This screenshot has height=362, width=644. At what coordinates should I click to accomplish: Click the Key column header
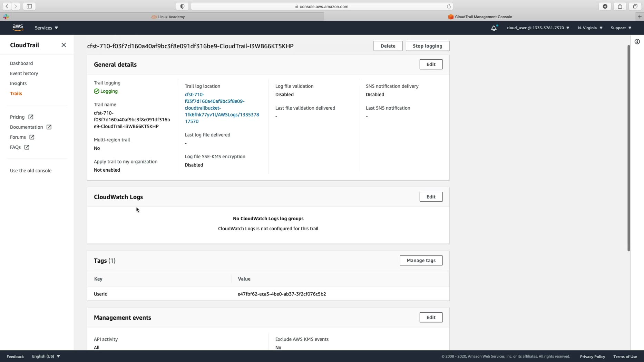(x=98, y=279)
